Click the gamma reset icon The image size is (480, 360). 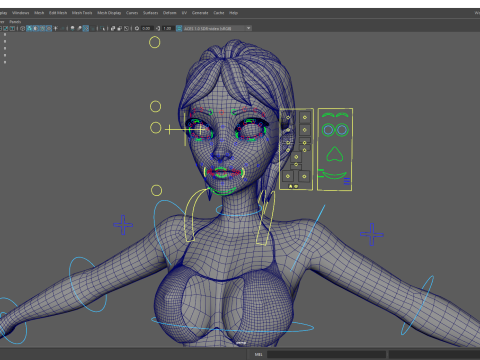pos(158,28)
